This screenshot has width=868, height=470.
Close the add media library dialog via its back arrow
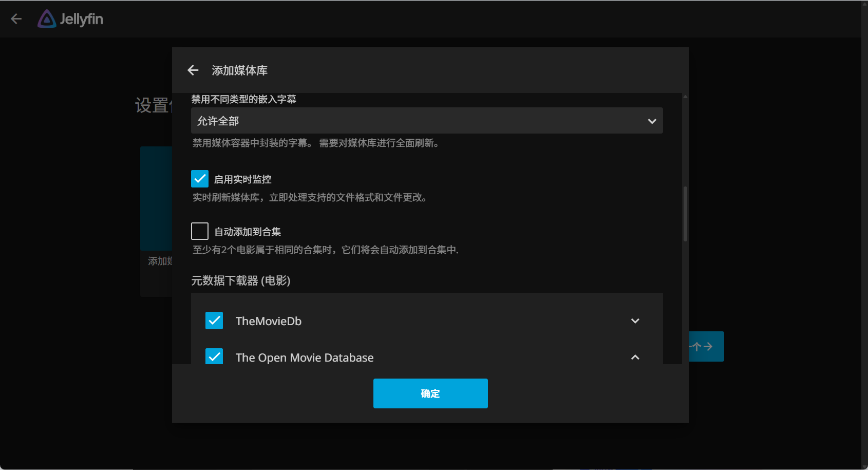pyautogui.click(x=193, y=70)
